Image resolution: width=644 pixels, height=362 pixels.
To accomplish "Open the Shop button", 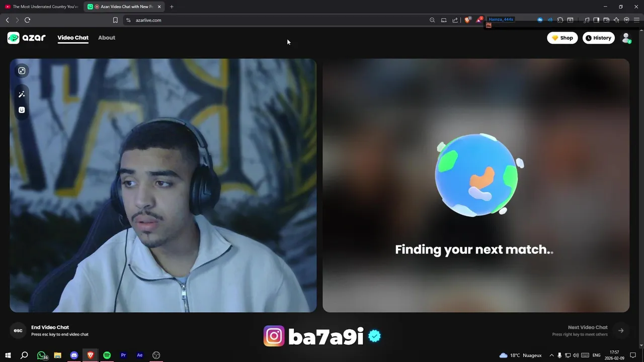I will (x=562, y=38).
